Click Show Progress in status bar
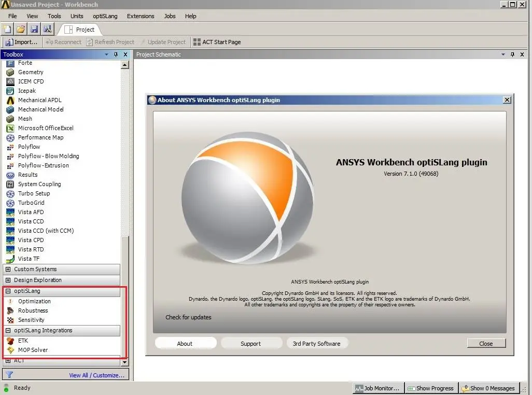This screenshot has width=532, height=395. (x=431, y=388)
